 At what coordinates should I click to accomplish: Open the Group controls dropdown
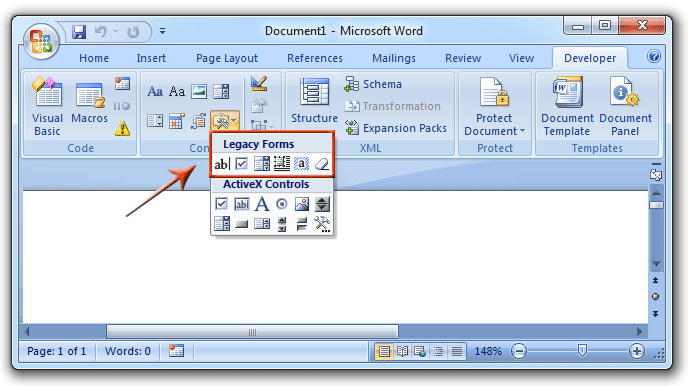point(262,126)
